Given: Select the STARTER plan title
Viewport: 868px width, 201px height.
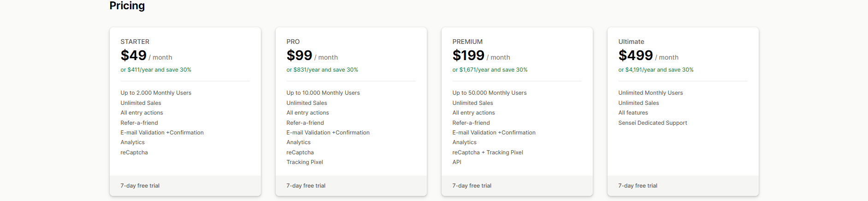Looking at the screenshot, I should (135, 42).
